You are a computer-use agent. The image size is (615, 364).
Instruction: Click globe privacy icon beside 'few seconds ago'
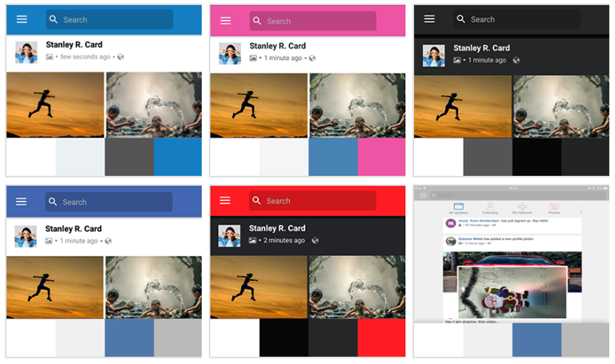click(120, 57)
